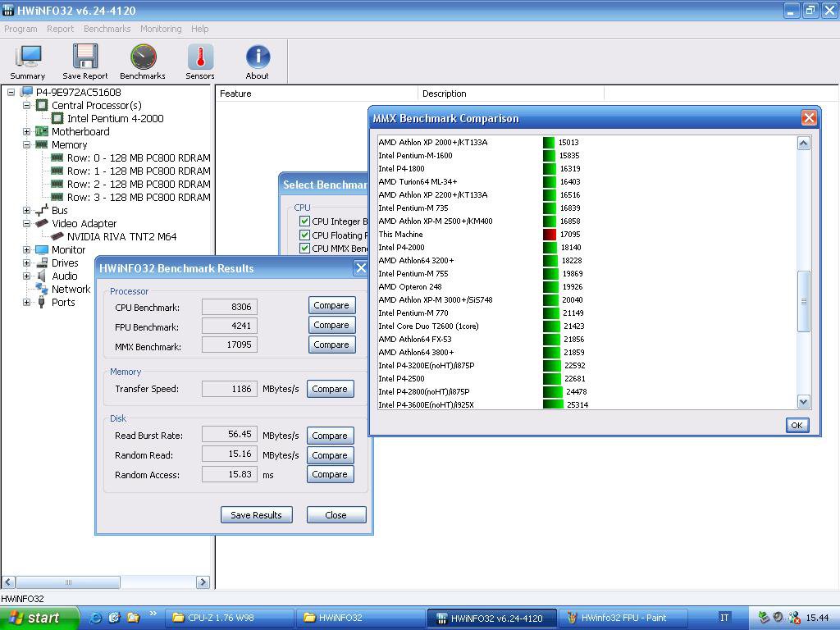The height and width of the screenshot is (630, 840).
Task: Expand the Drives tree node
Action: tap(26, 262)
